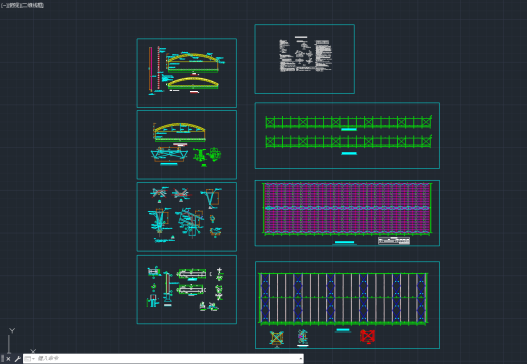Screen dimensions: 527x364
Task: Select the magenta roof plan drawing
Action: point(347,208)
